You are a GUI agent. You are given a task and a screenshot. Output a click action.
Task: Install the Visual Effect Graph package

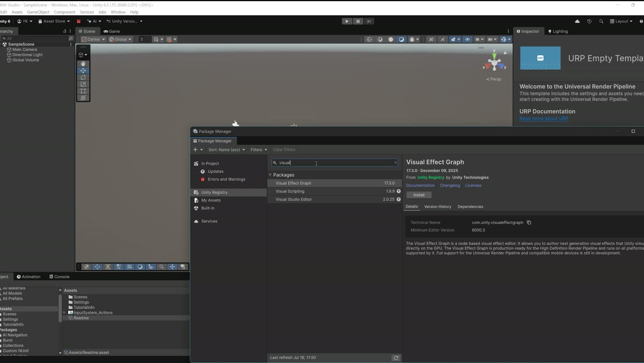tap(419, 195)
